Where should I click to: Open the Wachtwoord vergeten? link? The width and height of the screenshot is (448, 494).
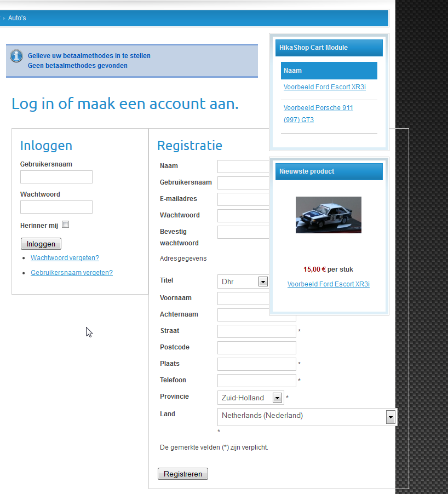65,258
